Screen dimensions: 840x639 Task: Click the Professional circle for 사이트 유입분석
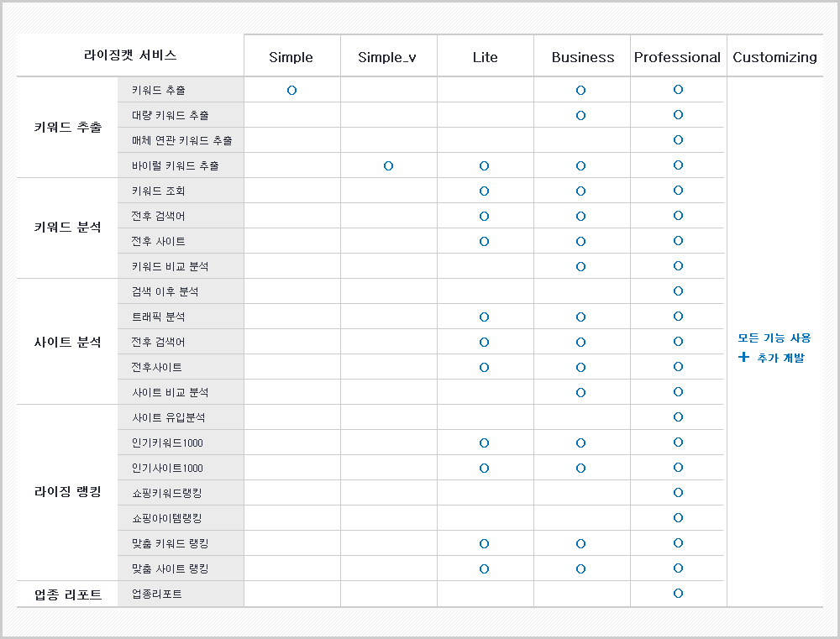point(678,416)
